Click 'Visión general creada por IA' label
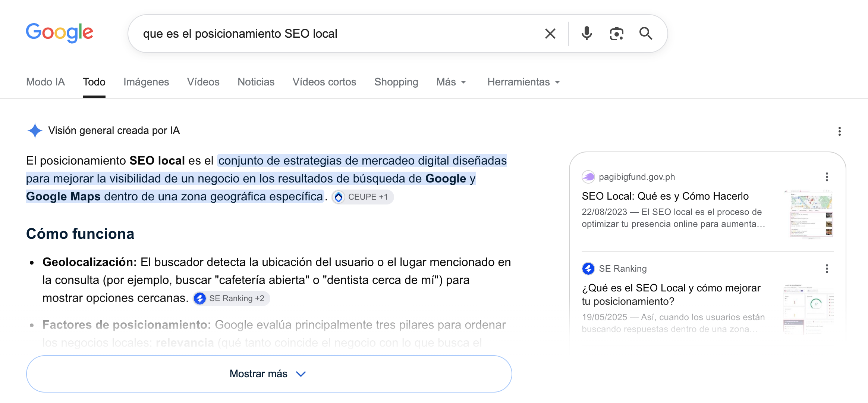Image resolution: width=868 pixels, height=403 pixels. 114,131
